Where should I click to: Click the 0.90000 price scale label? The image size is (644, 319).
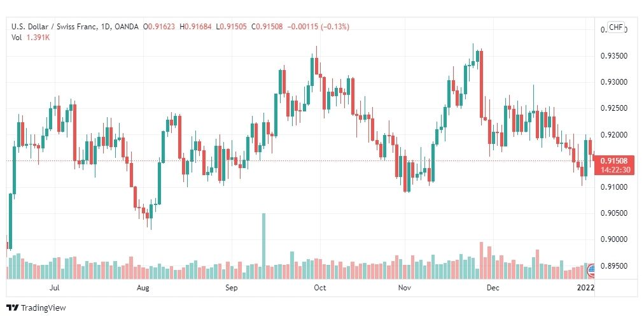pyautogui.click(x=614, y=239)
